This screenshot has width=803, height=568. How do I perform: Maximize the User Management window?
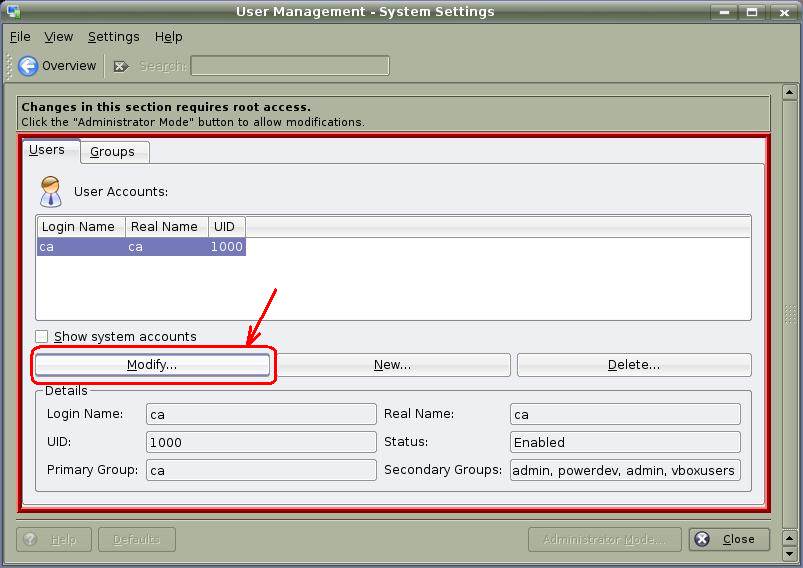[x=753, y=12]
